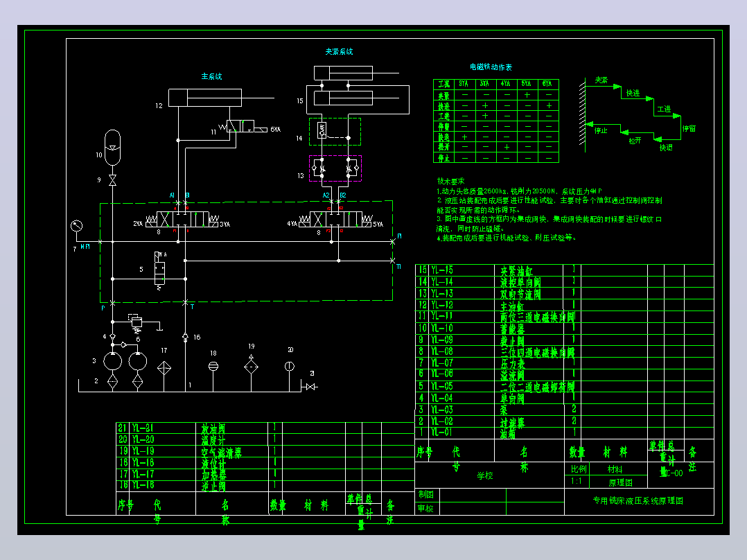Click the 工进 label in the cycle diagram

pyautogui.click(x=664, y=109)
